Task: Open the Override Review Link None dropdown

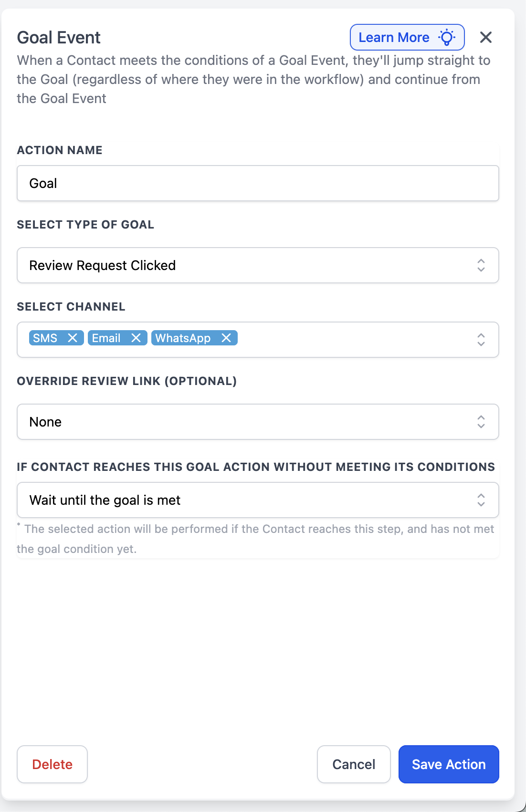Action: [239, 422]
